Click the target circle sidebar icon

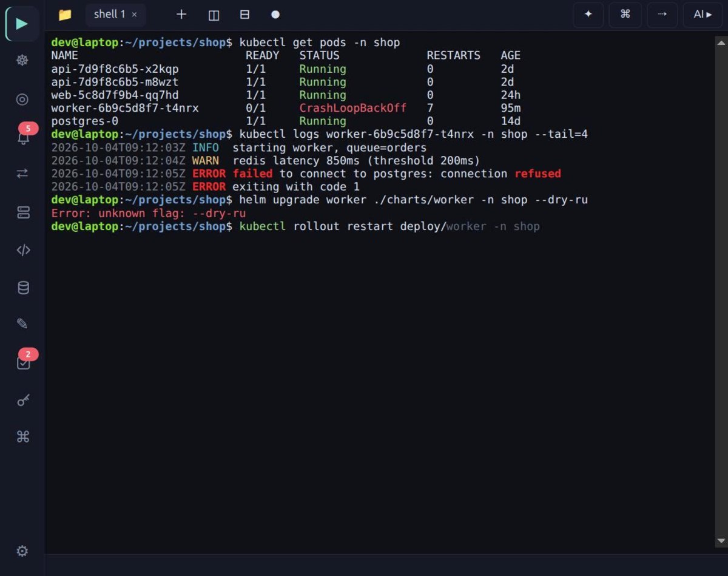click(22, 100)
